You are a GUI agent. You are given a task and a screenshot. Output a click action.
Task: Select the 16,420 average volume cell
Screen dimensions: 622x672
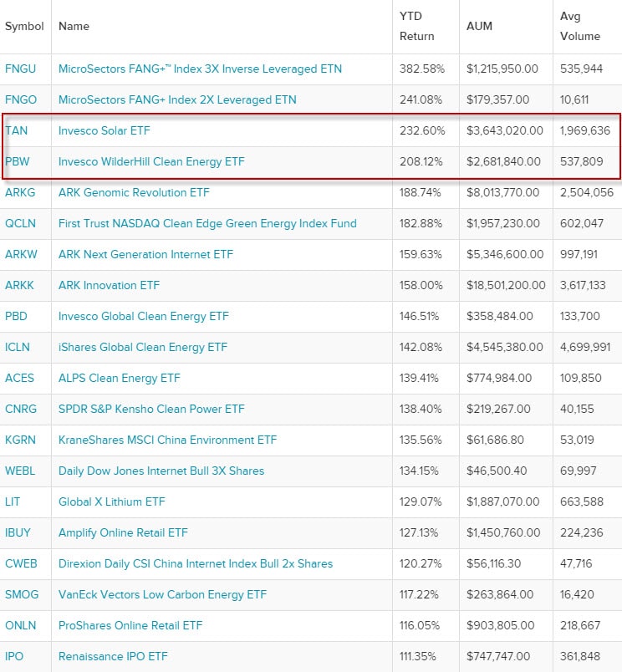coord(577,594)
